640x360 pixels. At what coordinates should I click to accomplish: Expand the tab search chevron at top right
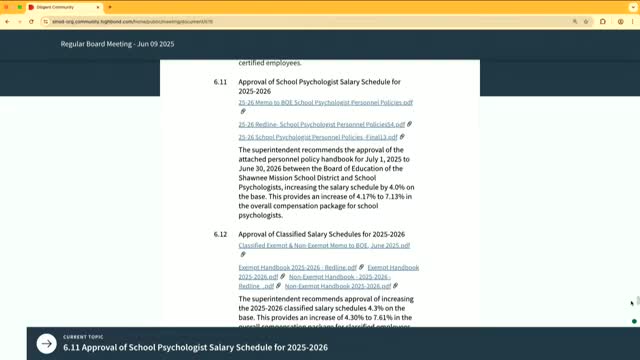[x=633, y=7]
